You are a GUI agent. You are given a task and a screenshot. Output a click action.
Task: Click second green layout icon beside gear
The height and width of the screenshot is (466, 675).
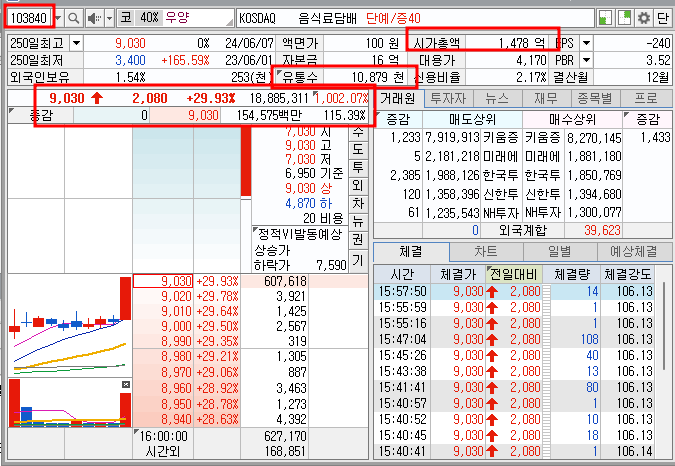(624, 18)
